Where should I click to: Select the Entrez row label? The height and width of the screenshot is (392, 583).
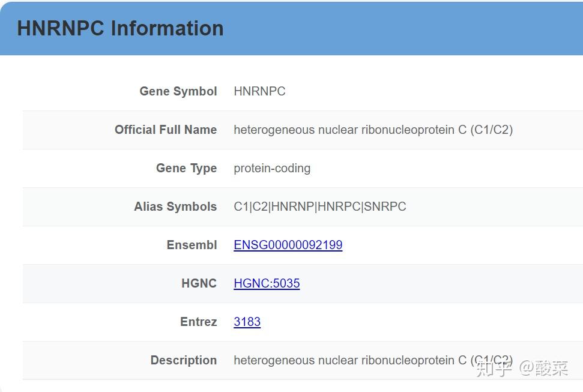tap(198, 322)
